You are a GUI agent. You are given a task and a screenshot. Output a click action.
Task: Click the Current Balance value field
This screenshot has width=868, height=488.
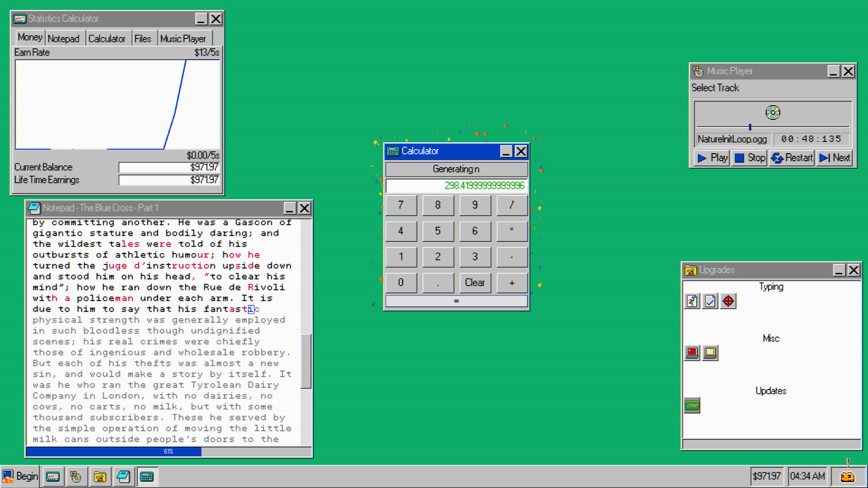(169, 167)
